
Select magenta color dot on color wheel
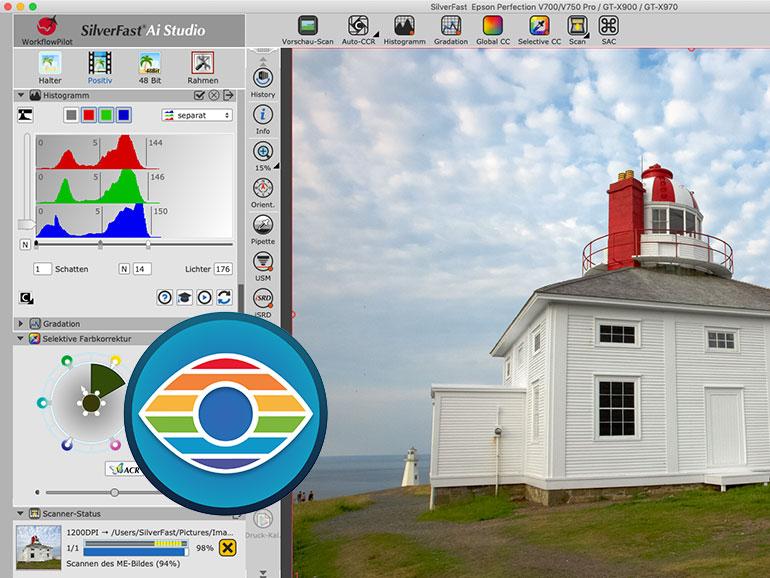pos(115,445)
